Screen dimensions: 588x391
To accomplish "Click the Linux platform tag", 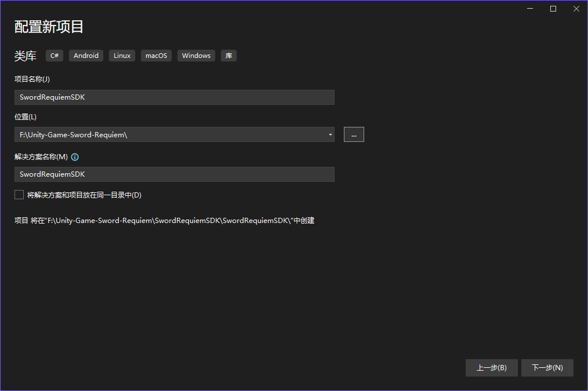I will coord(122,56).
